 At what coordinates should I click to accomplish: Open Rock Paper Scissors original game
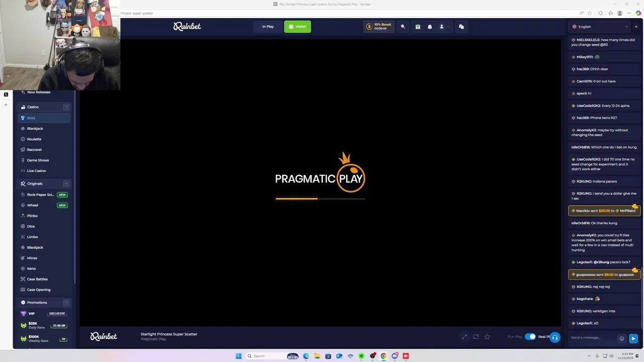pos(44,195)
